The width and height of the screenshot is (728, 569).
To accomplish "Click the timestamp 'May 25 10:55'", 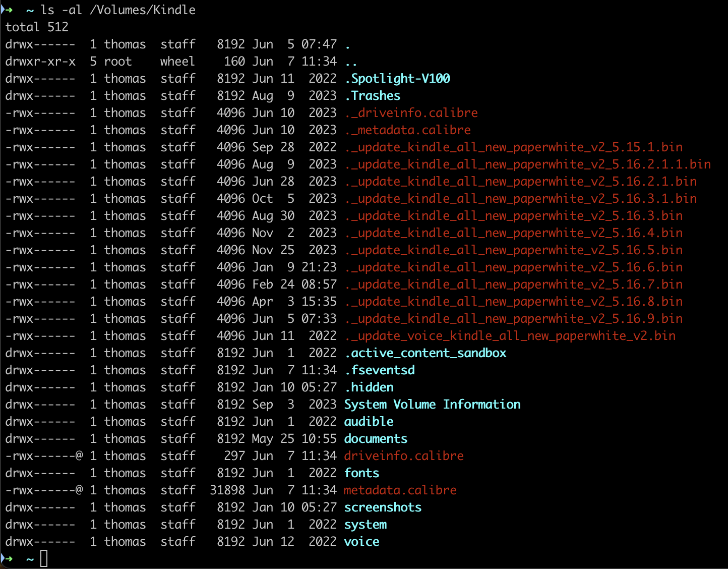I will pos(294,439).
